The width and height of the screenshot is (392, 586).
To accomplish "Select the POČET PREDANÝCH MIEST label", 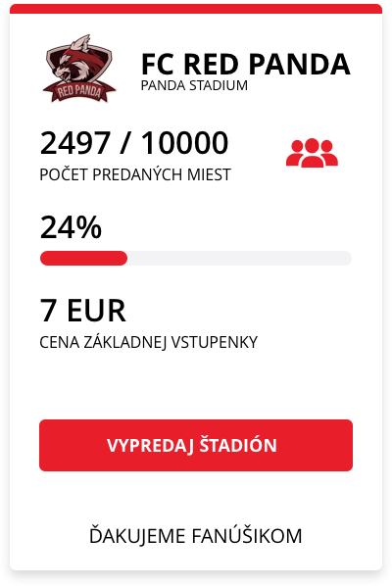I will pos(135,174).
